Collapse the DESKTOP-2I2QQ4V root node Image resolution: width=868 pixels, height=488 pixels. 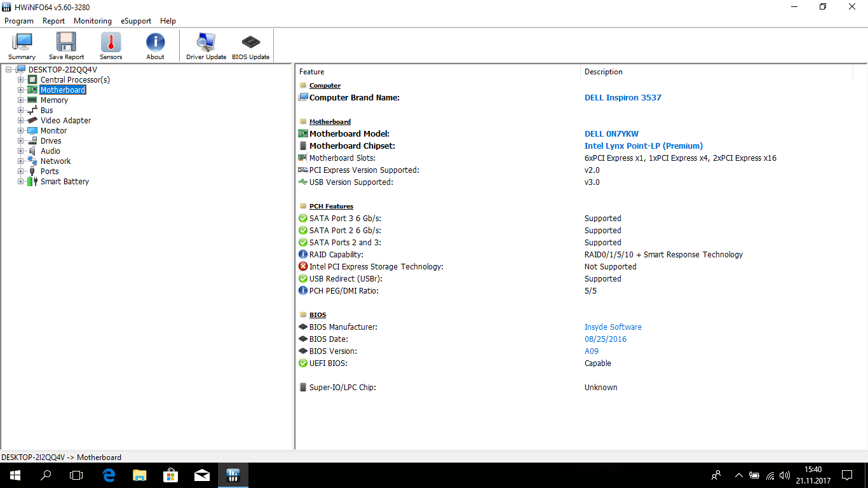tap(8, 70)
